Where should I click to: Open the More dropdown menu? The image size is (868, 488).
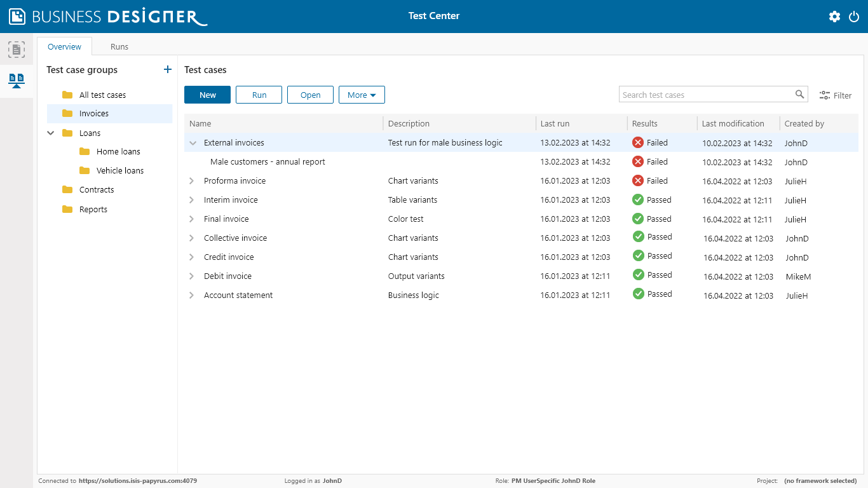tap(362, 95)
